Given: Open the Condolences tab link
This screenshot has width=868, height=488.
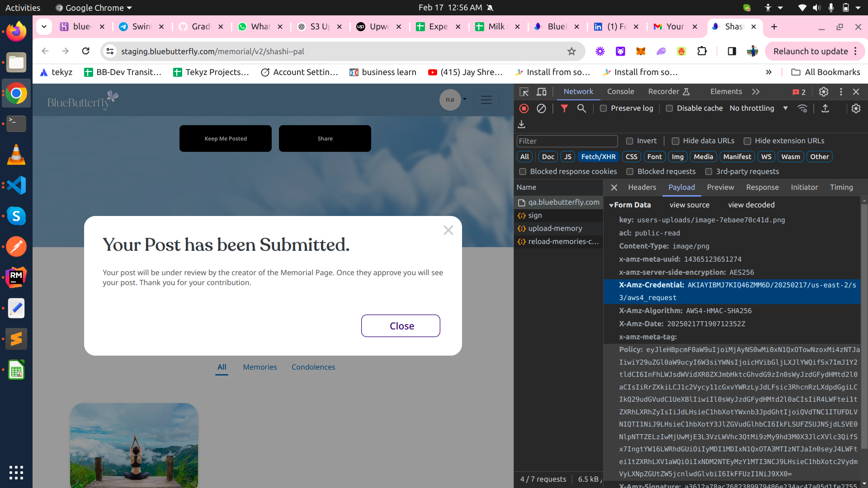Looking at the screenshot, I should [x=313, y=367].
